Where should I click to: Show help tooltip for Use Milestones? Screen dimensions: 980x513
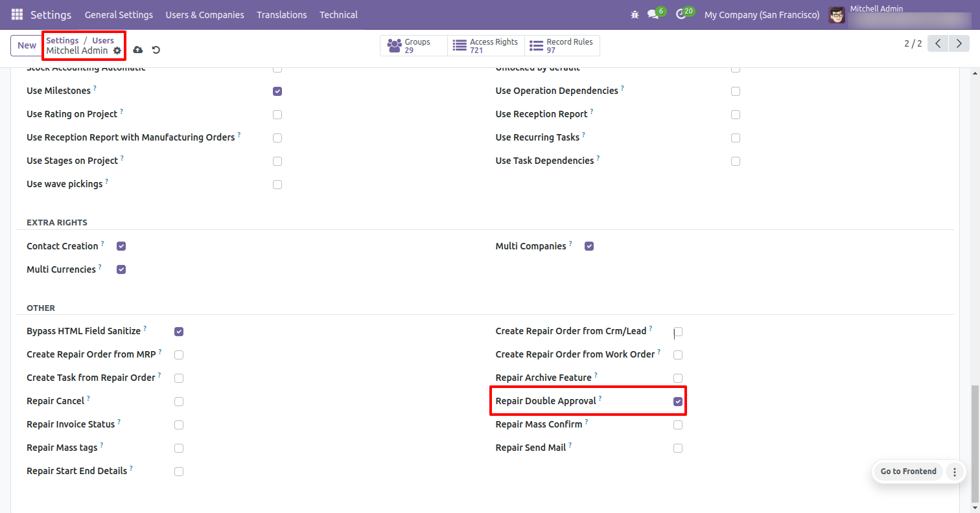coord(95,87)
